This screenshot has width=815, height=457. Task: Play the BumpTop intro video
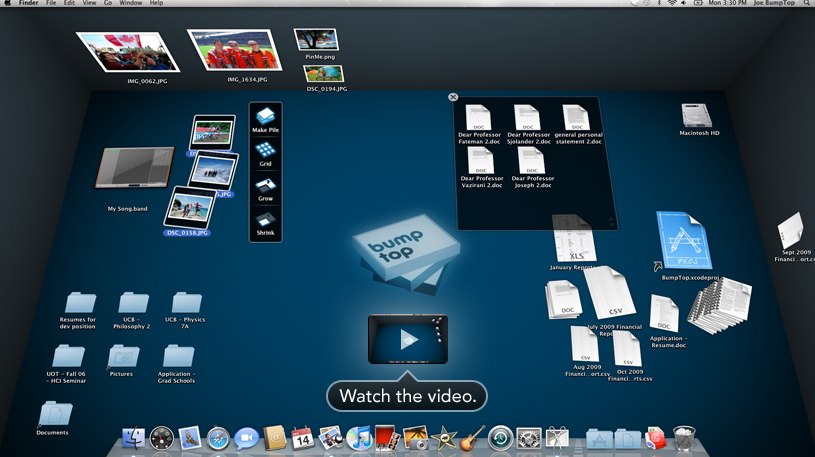(x=408, y=340)
